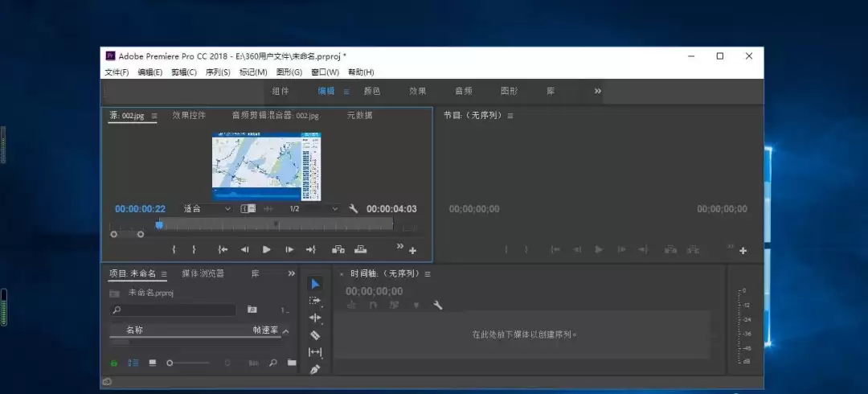The width and height of the screenshot is (868, 394).
Task: Open the 颜色 workspace
Action: 372,91
